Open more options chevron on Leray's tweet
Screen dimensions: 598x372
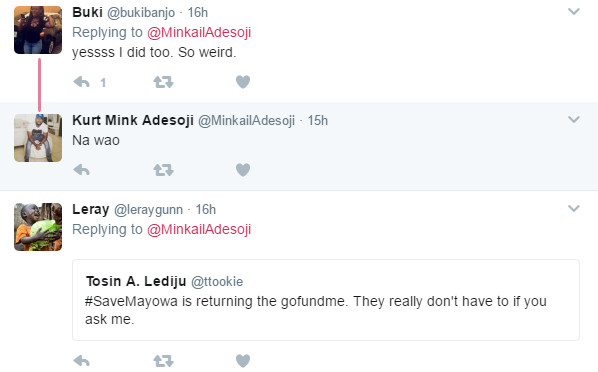574,208
